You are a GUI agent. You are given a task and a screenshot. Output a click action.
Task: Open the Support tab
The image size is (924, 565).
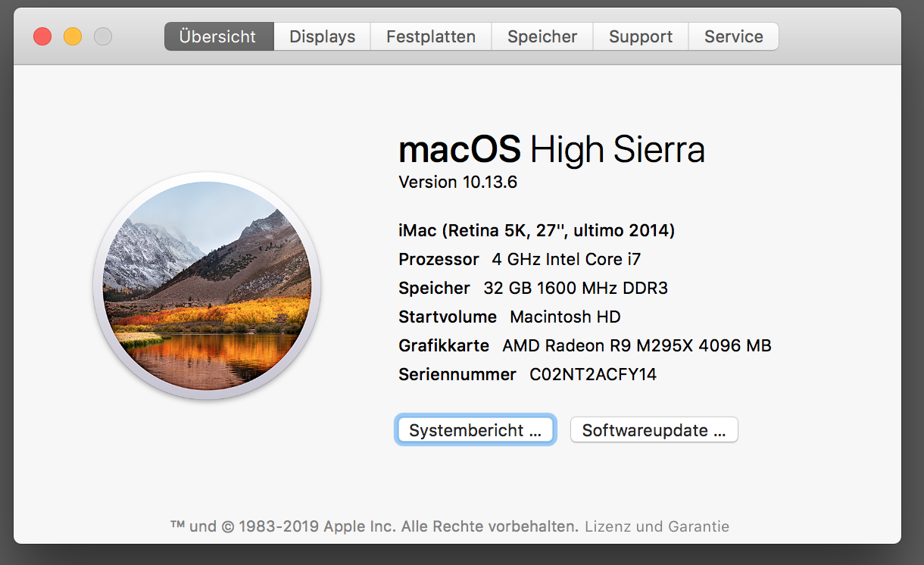click(x=641, y=36)
